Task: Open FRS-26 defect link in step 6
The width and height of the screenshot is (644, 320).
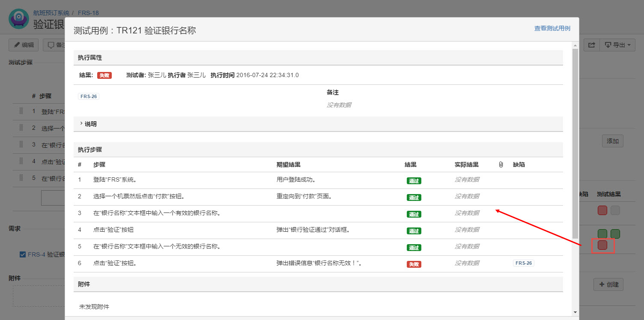Action: pyautogui.click(x=524, y=263)
